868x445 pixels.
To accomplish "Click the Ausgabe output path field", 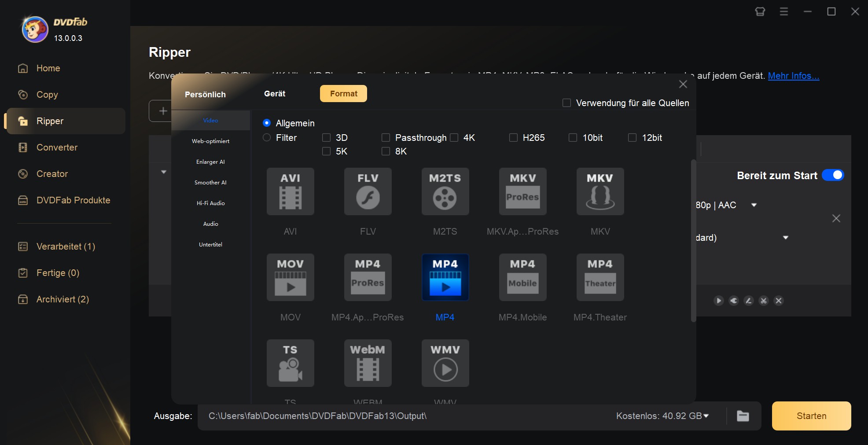I will click(x=405, y=416).
